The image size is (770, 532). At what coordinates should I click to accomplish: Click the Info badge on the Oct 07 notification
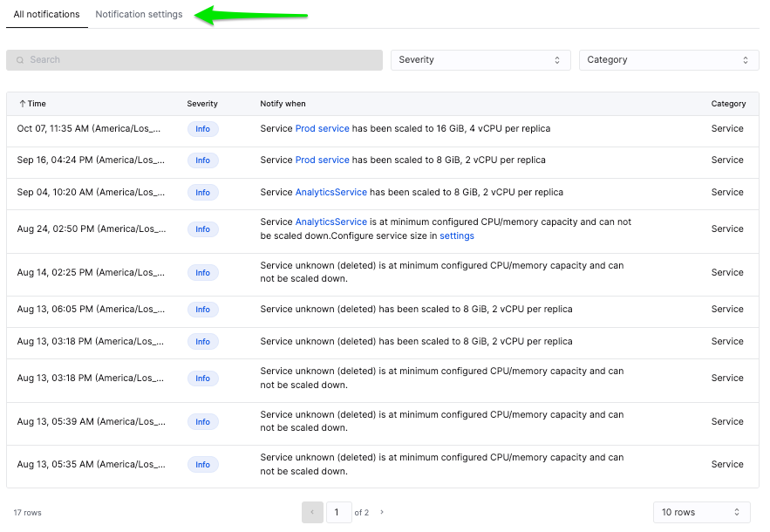202,128
